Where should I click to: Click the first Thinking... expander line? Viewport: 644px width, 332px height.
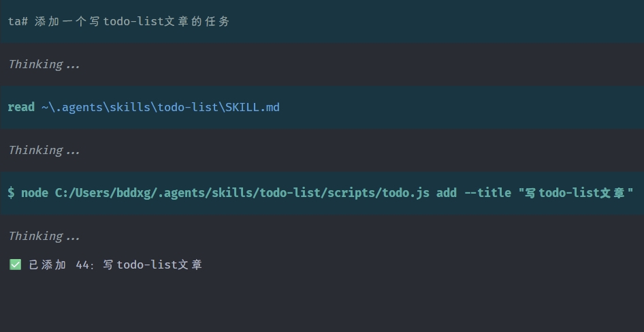[44, 65]
